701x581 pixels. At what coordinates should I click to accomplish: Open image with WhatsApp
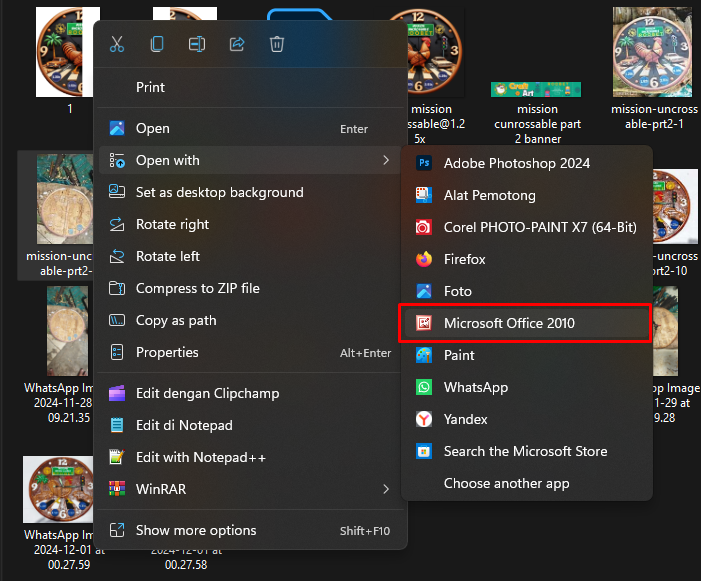(527, 387)
